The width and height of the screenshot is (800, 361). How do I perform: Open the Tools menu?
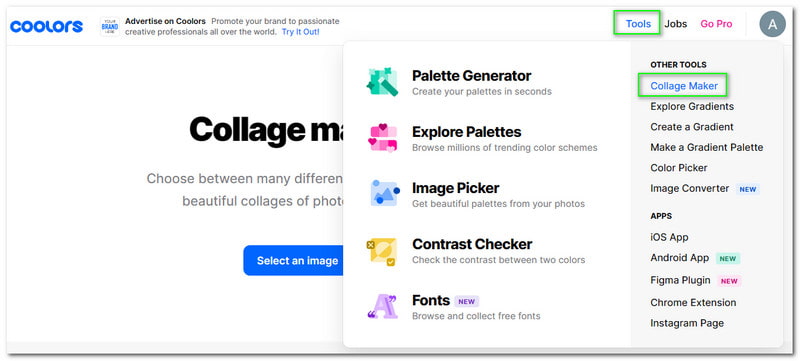638,24
